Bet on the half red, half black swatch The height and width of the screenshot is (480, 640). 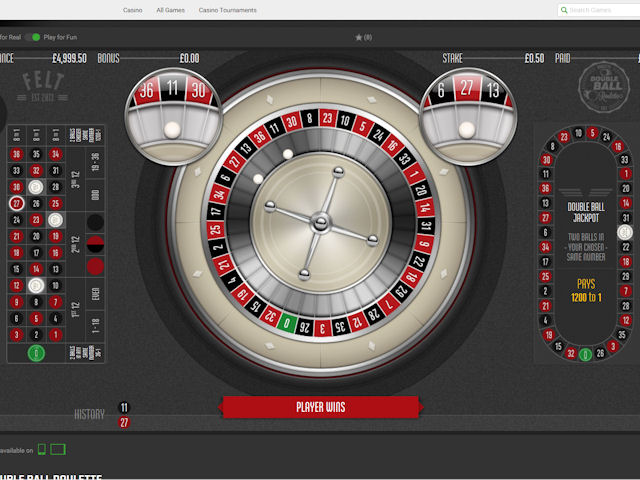click(x=96, y=244)
